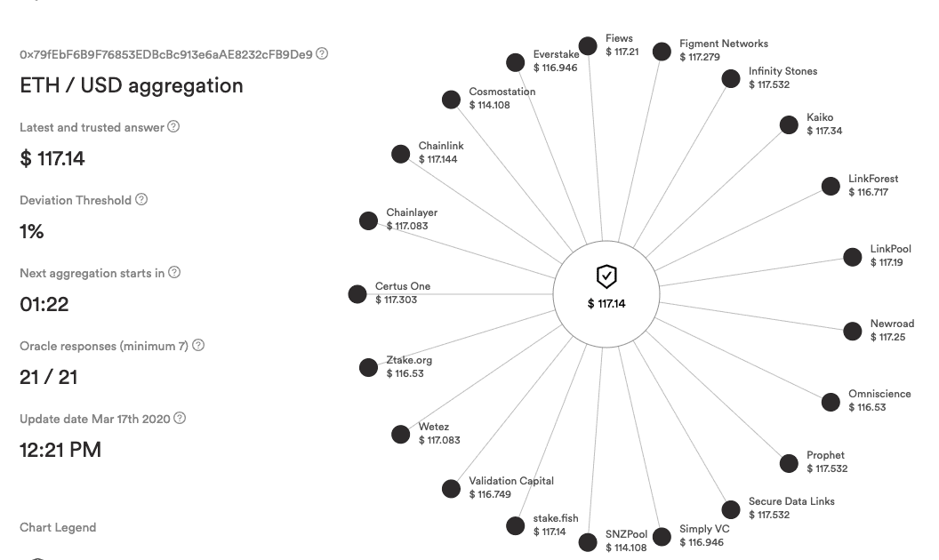Viewport: 939px width, 560px height.
Task: Select the stake.fish oracle node
Action: coord(516,526)
